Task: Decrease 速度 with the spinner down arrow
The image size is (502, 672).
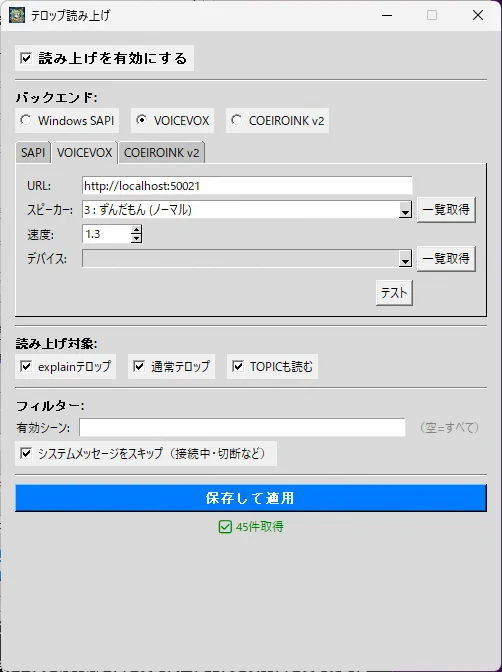Action: pyautogui.click(x=136, y=239)
